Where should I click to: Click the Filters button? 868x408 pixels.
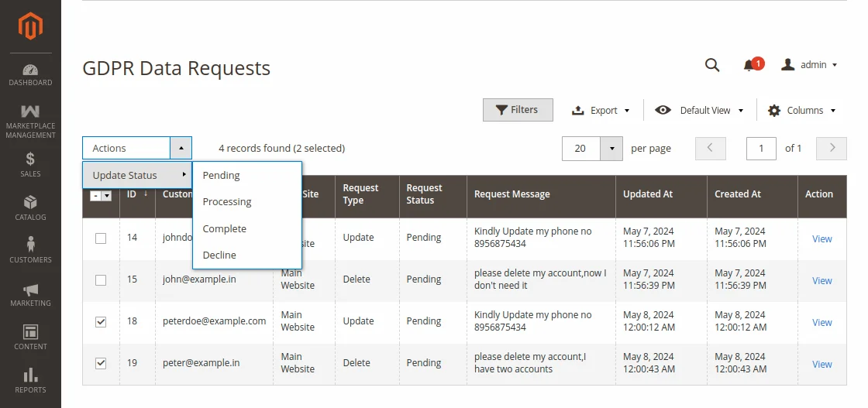pos(518,110)
